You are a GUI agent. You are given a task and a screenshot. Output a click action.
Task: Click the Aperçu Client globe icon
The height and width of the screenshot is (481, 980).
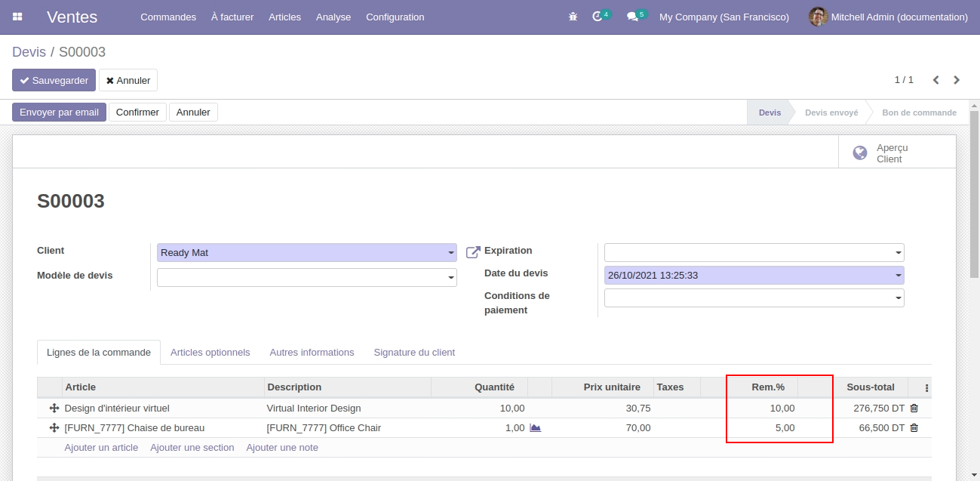coord(859,153)
